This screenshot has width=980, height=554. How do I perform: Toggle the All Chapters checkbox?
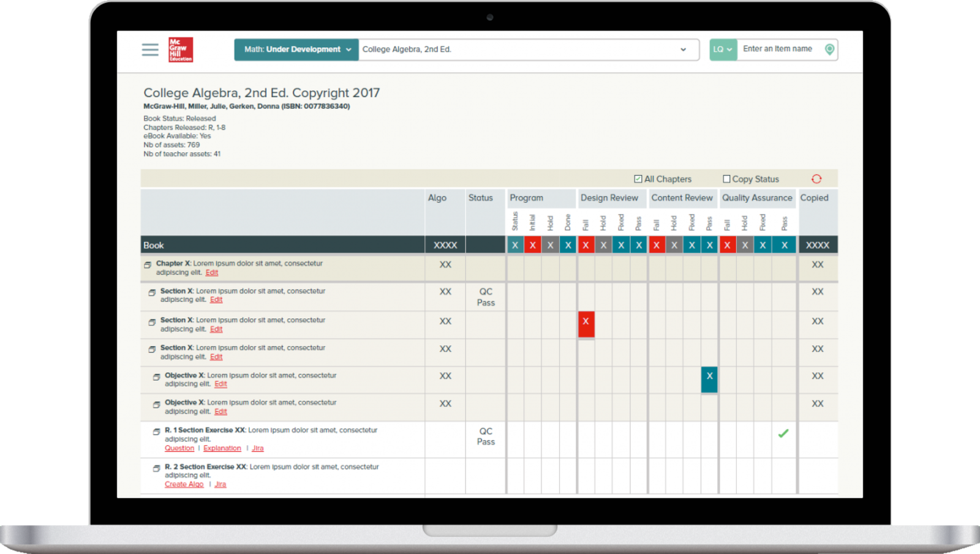click(638, 179)
